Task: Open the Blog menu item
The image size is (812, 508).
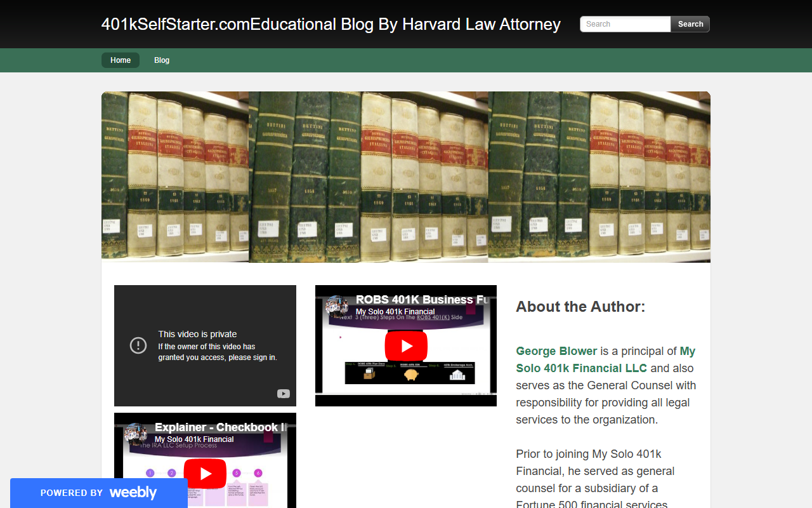Action: [162, 60]
